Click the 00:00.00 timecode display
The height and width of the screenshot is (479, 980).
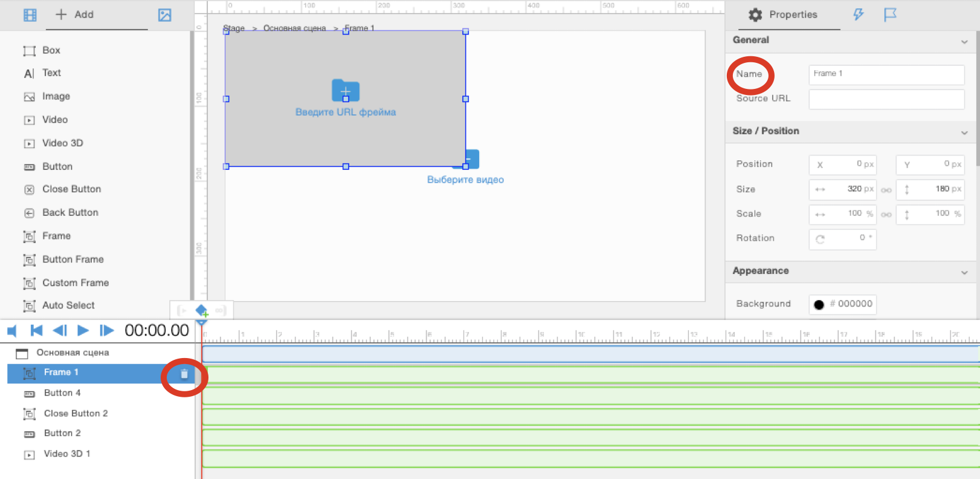point(156,330)
